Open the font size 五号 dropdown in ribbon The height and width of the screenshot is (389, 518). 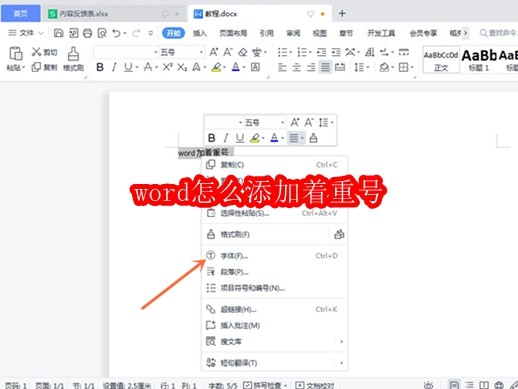(x=201, y=52)
